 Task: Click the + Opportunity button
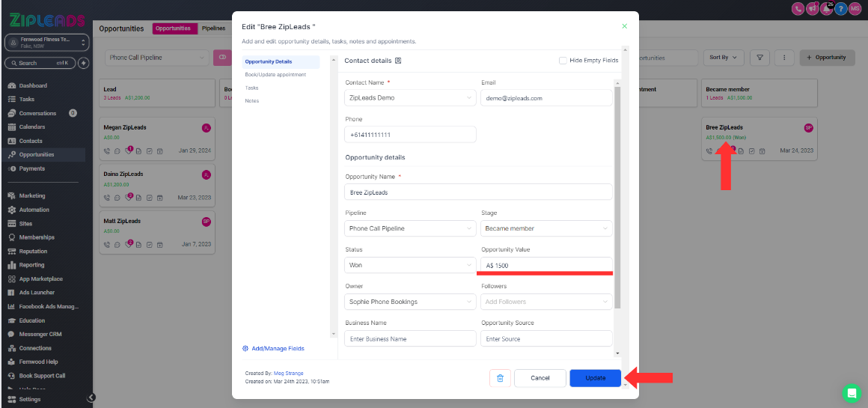pyautogui.click(x=826, y=58)
